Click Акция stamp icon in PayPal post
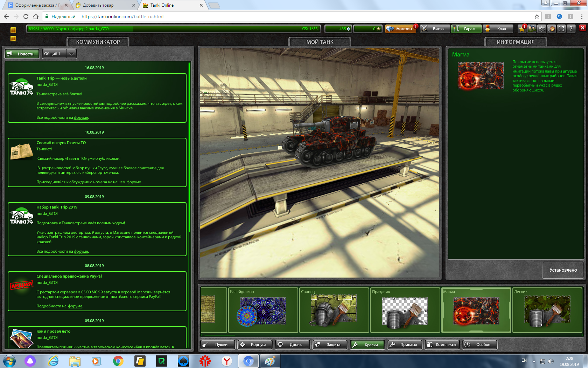 pos(21,285)
